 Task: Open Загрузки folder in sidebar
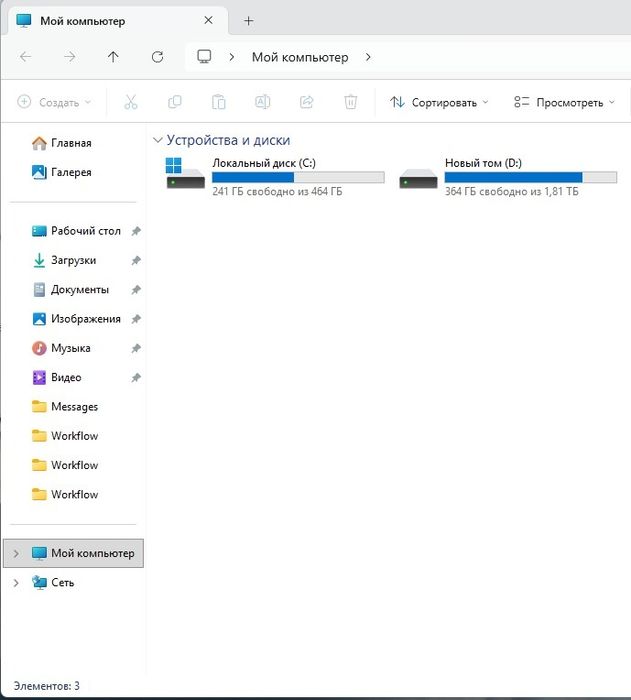point(64,260)
